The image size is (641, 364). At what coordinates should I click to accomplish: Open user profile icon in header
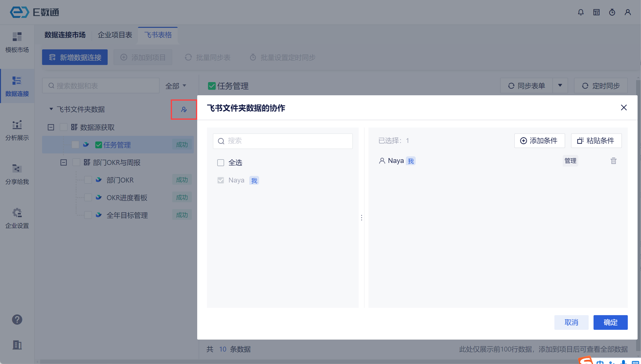click(628, 12)
